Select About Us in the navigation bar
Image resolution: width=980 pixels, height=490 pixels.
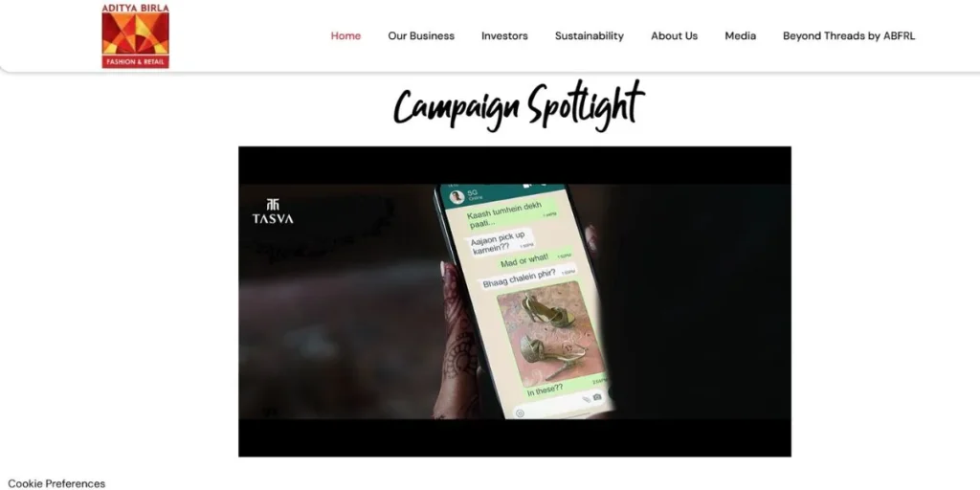coord(675,35)
